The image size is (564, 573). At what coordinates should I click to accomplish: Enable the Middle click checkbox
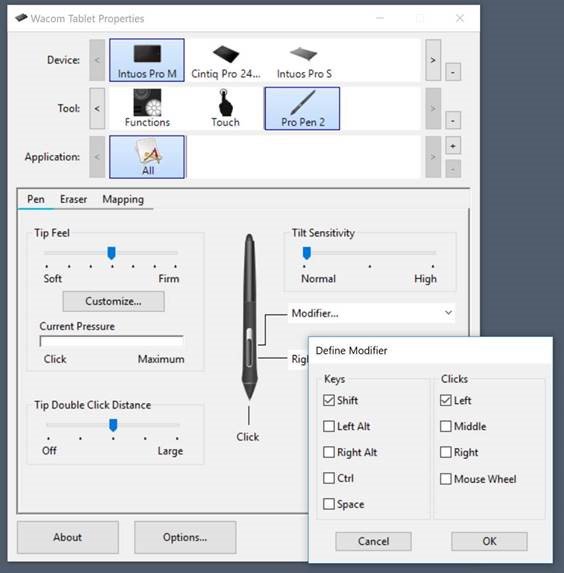446,426
